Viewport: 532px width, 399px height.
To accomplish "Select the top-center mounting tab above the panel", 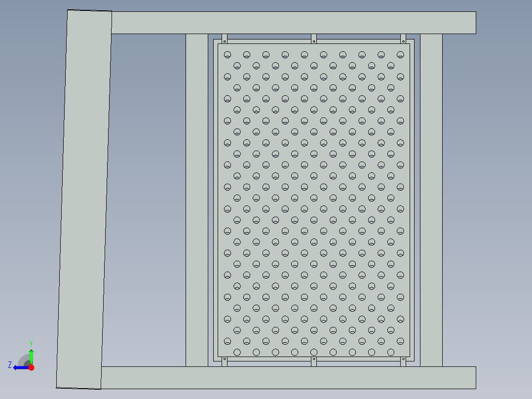I will point(314,39).
